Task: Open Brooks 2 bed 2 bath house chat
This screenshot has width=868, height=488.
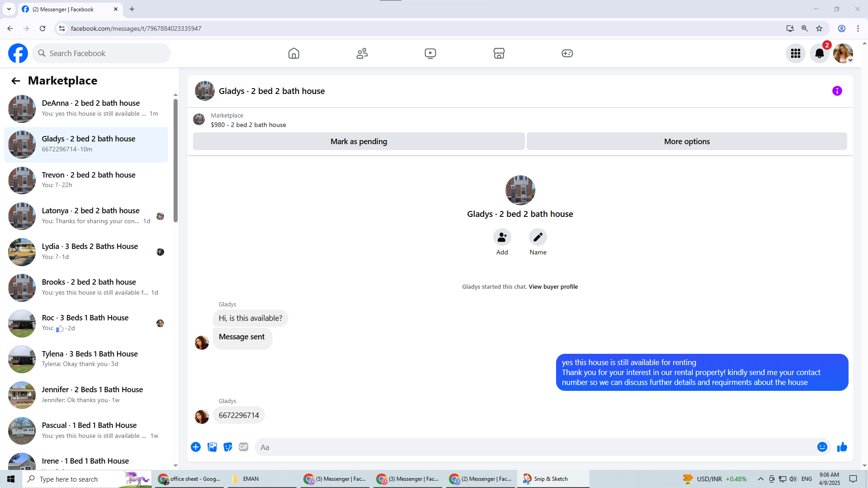Action: point(86,287)
